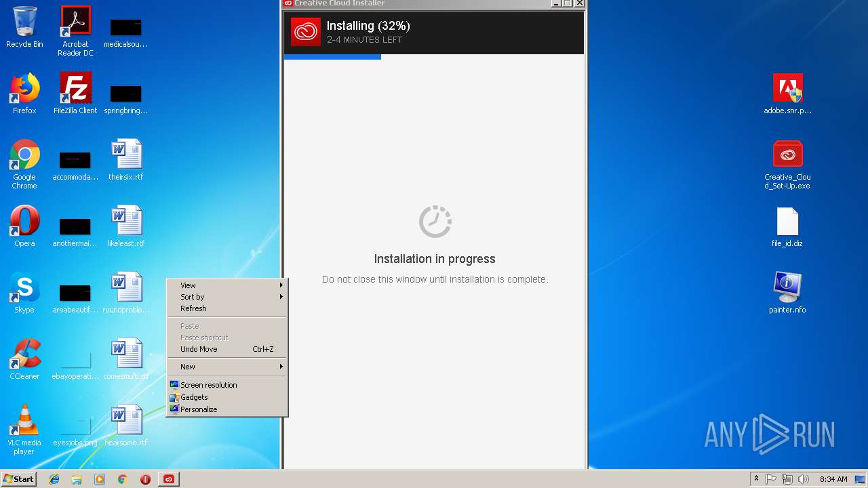Viewport: 868px width, 488px height.
Task: Open Opera from the taskbar
Action: pyautogui.click(x=145, y=479)
